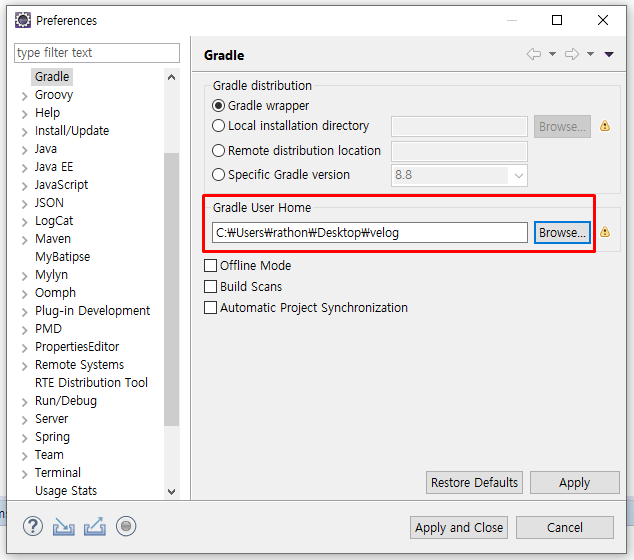Open the Java EE preference page

pos(54,167)
